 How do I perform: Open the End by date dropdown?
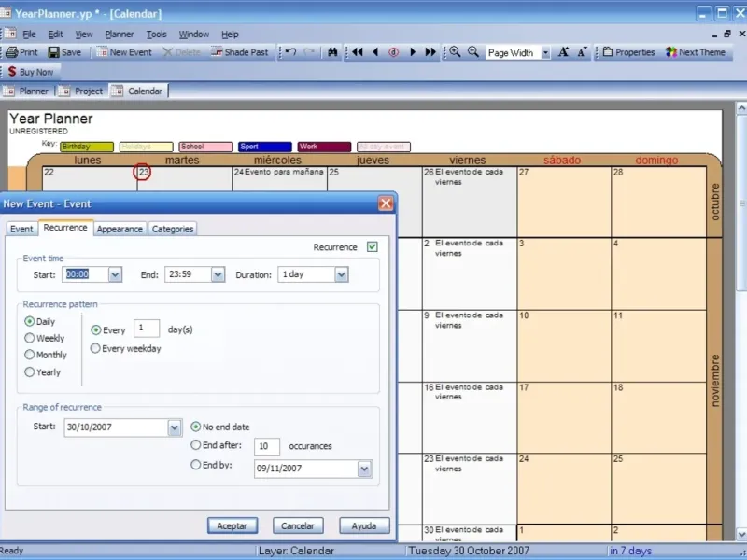tap(364, 469)
